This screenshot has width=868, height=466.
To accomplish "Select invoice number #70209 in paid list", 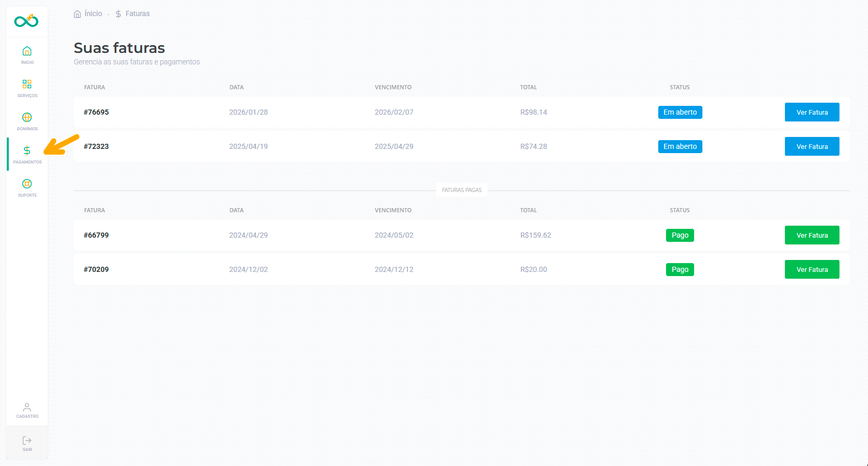I will tap(96, 269).
